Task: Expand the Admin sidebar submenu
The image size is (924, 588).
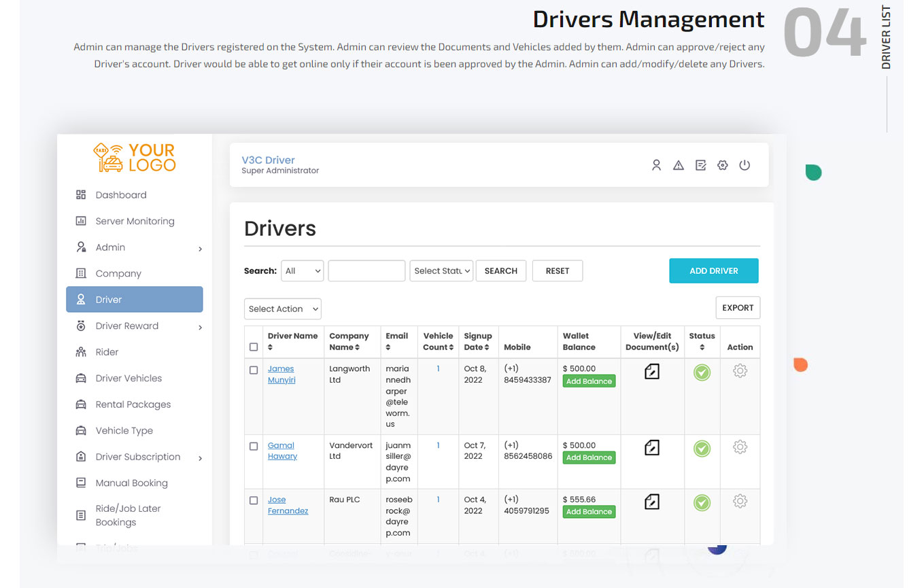Action: (x=200, y=249)
